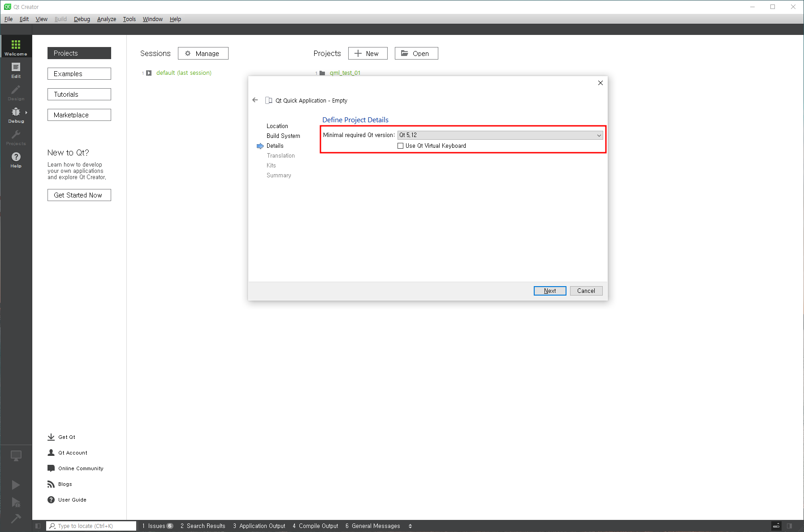804x532 pixels.
Task: Open the Issues output pane
Action: 157,526
